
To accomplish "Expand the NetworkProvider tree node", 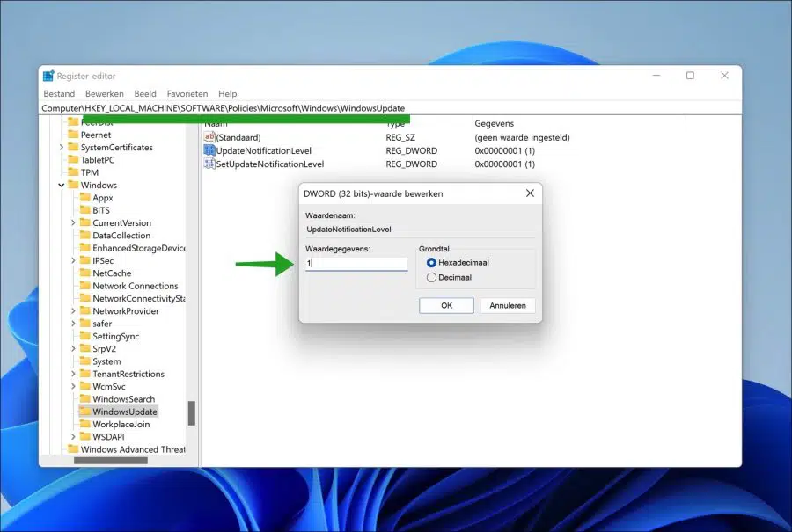I will click(x=73, y=311).
